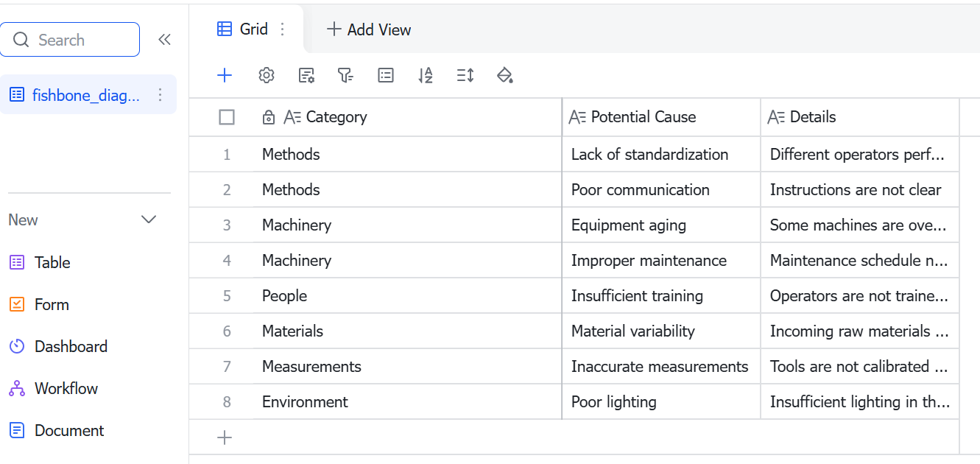Open the group records icon
This screenshot has height=464, width=980.
tap(386, 75)
